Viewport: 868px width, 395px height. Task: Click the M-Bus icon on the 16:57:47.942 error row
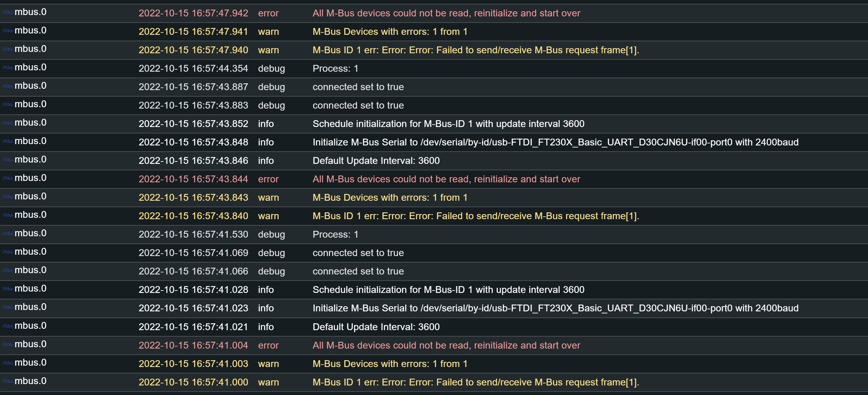(8, 12)
